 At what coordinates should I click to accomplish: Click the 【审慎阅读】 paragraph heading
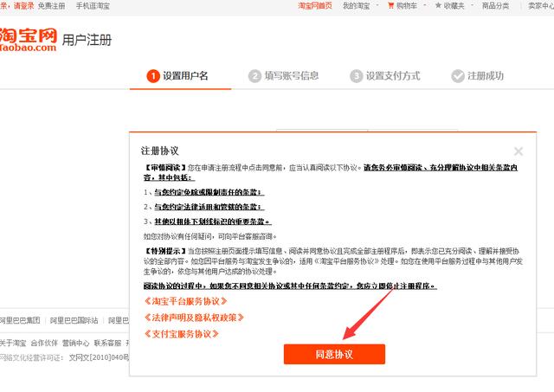164,168
